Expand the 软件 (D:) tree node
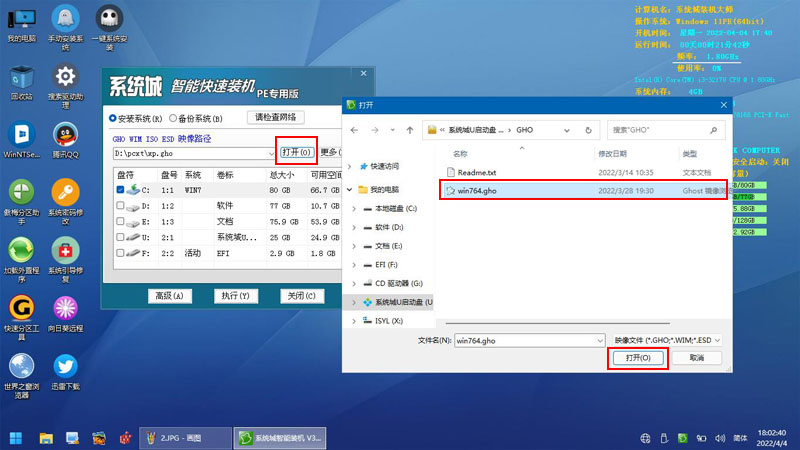This screenshot has width=800, height=450. coord(354,227)
